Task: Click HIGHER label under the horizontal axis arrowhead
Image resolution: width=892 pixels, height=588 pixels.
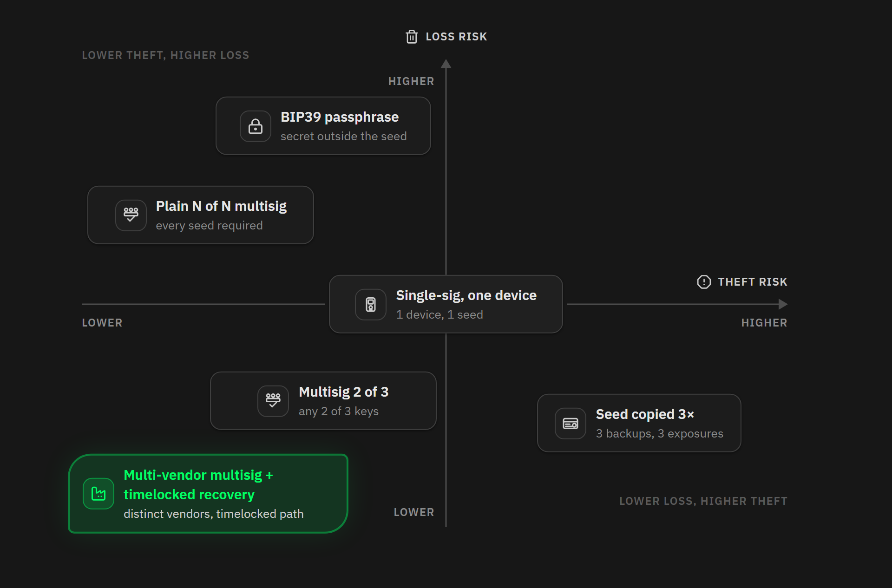Action: (x=764, y=323)
